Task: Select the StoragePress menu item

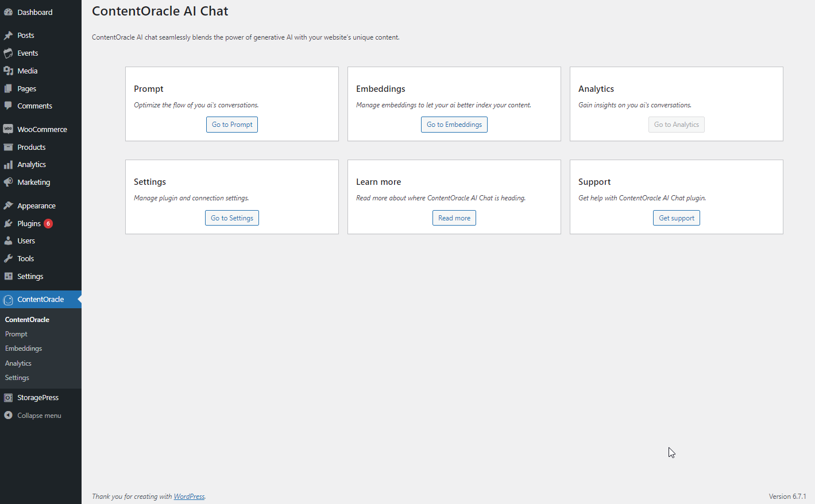Action: click(41, 397)
